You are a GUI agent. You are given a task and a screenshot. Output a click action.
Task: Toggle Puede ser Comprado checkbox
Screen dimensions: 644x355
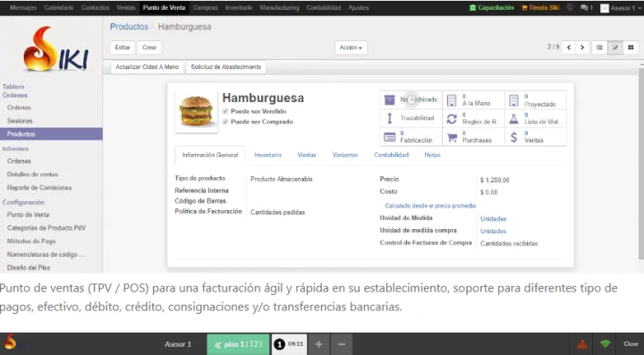tap(225, 122)
